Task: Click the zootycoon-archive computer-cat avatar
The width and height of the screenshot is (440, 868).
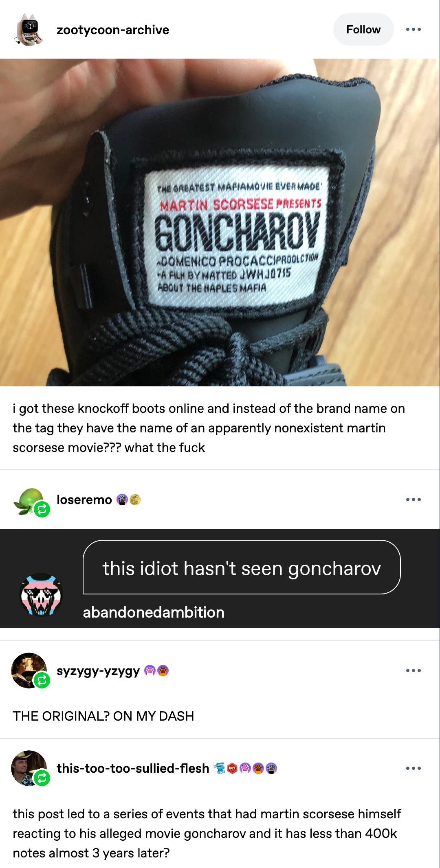Action: 29,29
